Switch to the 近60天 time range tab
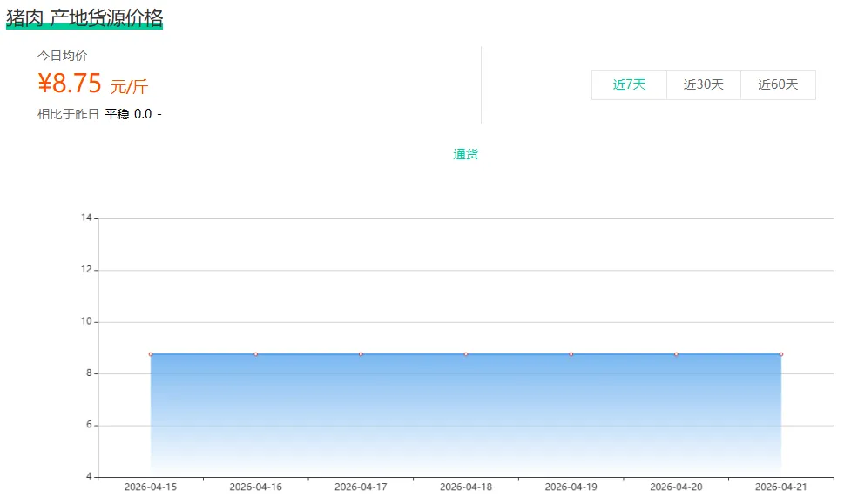Screen dimensions: 851x504 [x=778, y=84]
